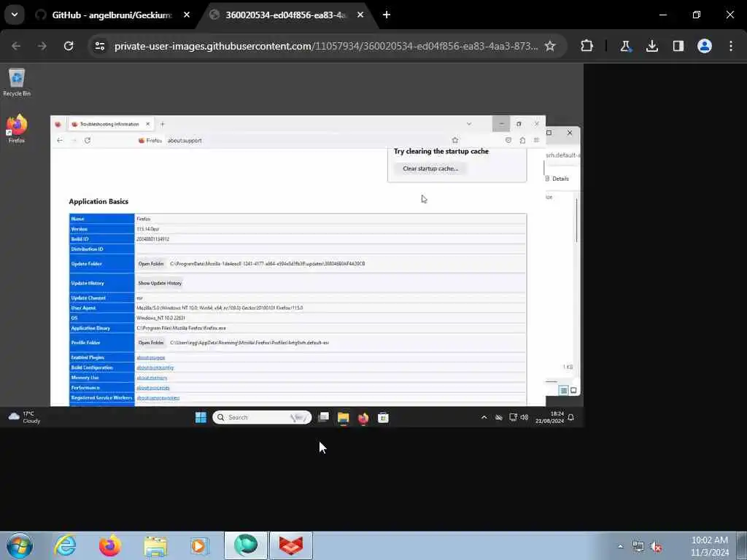Bookmark this page with the star icon
The image size is (747, 560).
(550, 46)
